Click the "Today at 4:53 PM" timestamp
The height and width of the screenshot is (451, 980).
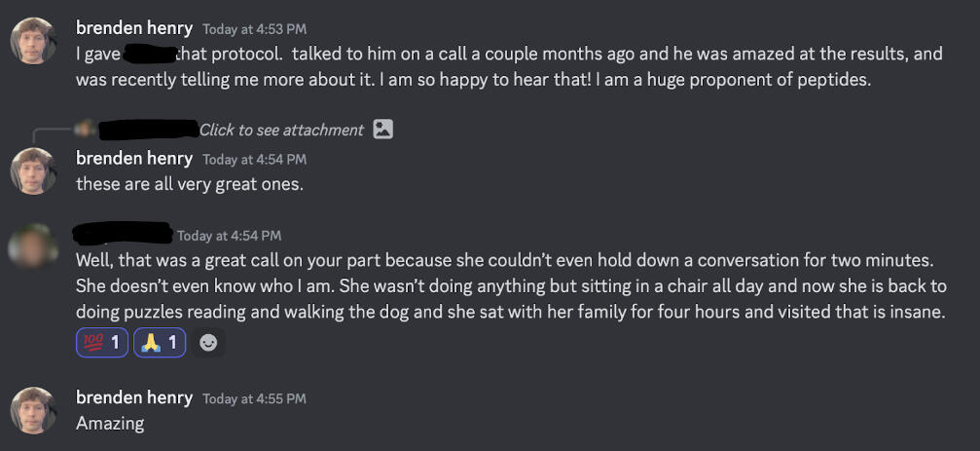[x=254, y=29]
